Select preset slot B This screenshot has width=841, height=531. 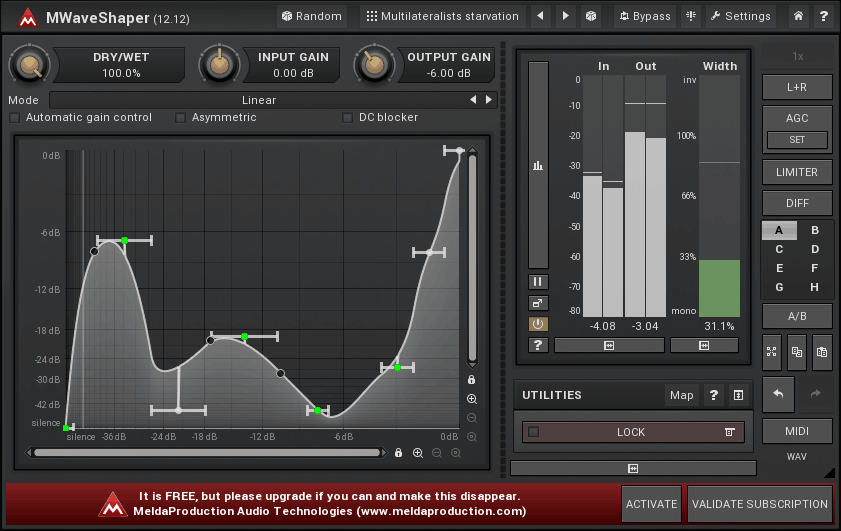click(815, 230)
